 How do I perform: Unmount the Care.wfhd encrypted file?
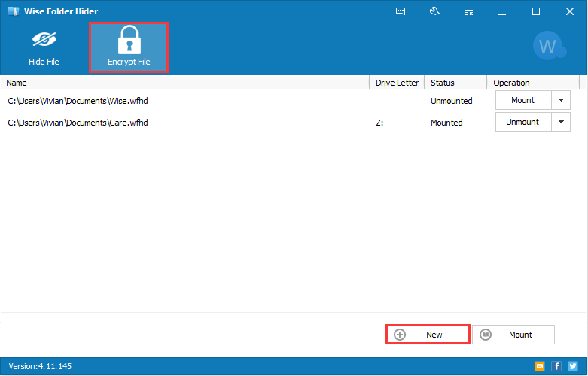click(x=523, y=122)
